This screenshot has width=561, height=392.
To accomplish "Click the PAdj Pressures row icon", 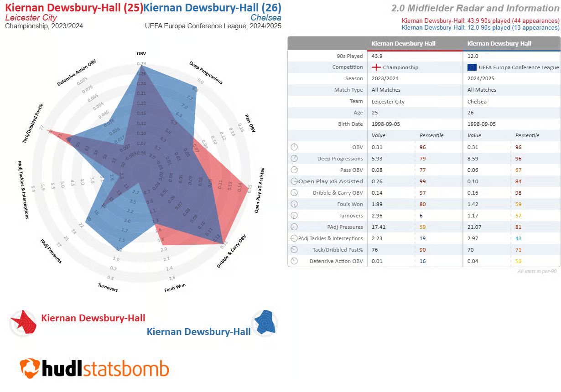I will pyautogui.click(x=294, y=227).
